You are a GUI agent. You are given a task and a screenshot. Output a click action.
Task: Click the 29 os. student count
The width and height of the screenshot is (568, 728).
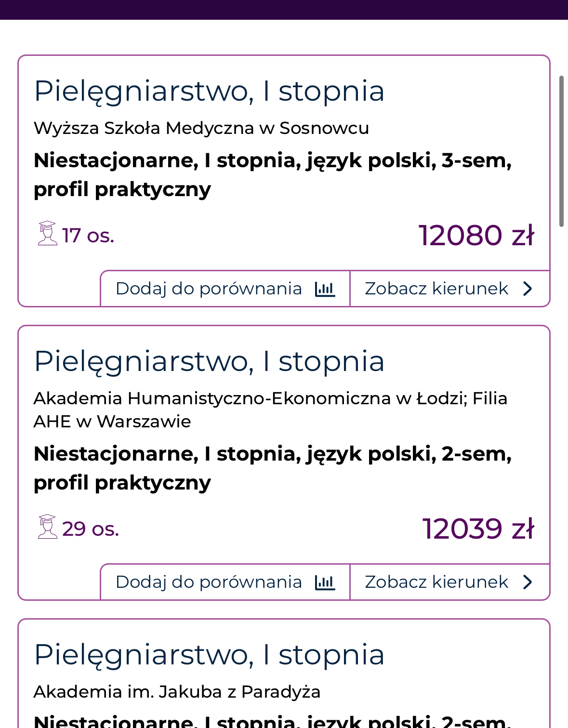pyautogui.click(x=90, y=529)
